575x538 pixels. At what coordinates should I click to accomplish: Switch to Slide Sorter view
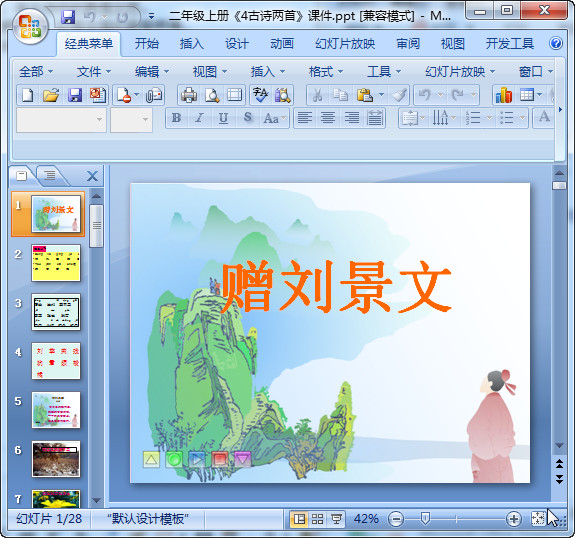click(x=318, y=519)
